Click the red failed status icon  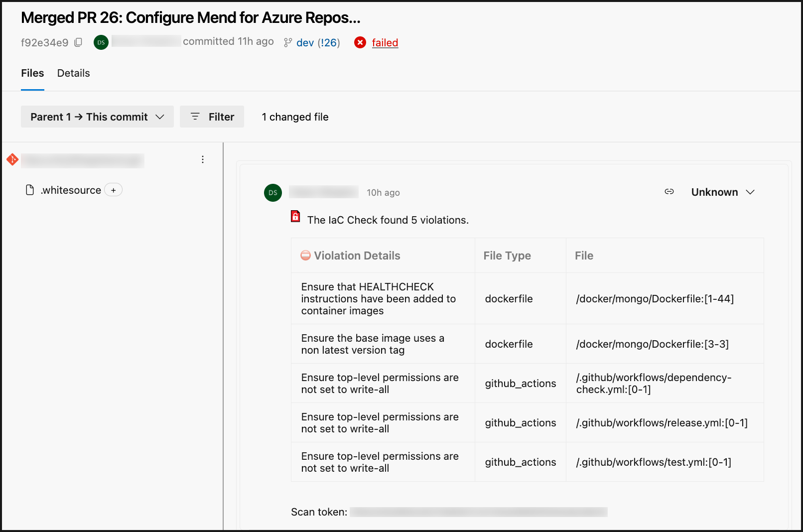coord(360,43)
